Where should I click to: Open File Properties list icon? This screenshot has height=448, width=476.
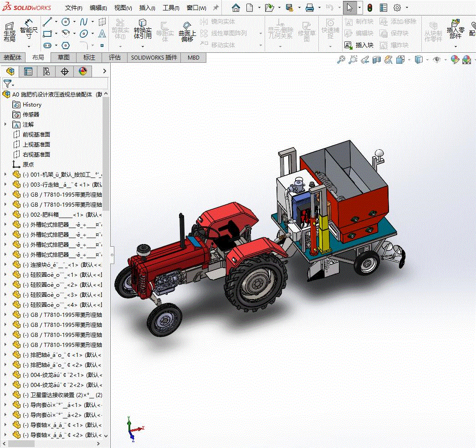coord(384,8)
